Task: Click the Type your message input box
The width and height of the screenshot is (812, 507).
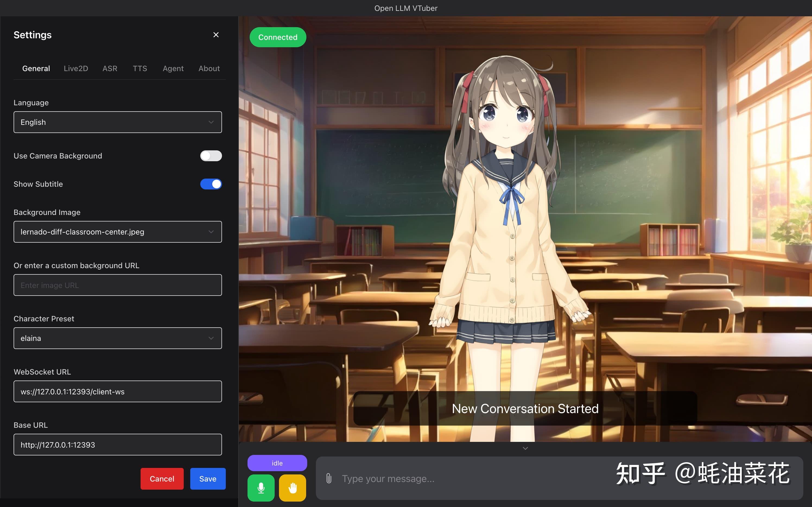Action: [x=469, y=479]
